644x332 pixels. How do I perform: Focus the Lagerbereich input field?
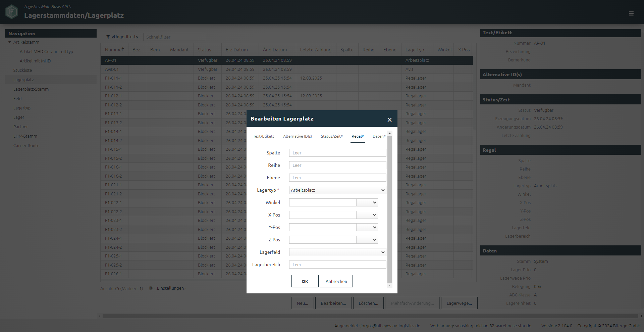(x=337, y=265)
